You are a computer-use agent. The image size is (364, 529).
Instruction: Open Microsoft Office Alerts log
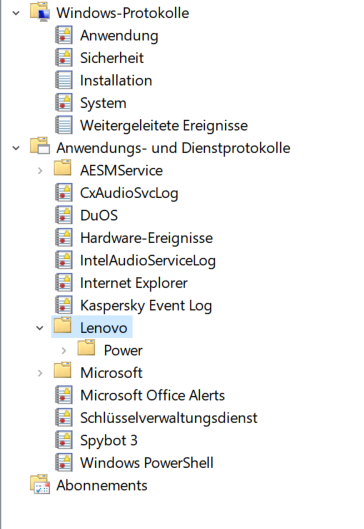coord(152,395)
